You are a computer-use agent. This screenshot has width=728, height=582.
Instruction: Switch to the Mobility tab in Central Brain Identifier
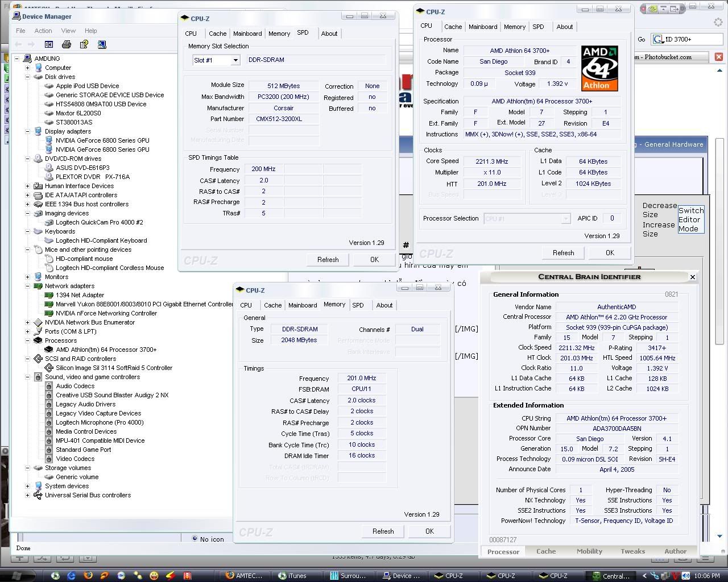click(x=589, y=551)
